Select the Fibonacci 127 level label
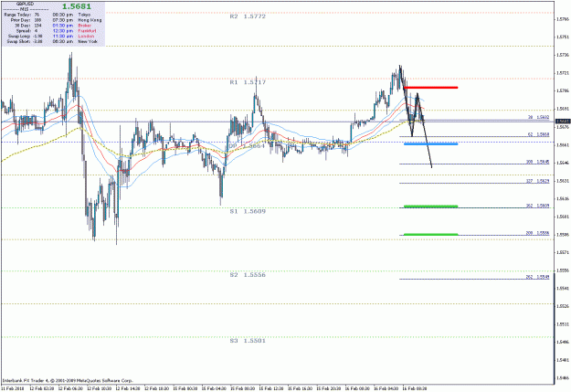This screenshot has height=392, width=571. pos(537,181)
